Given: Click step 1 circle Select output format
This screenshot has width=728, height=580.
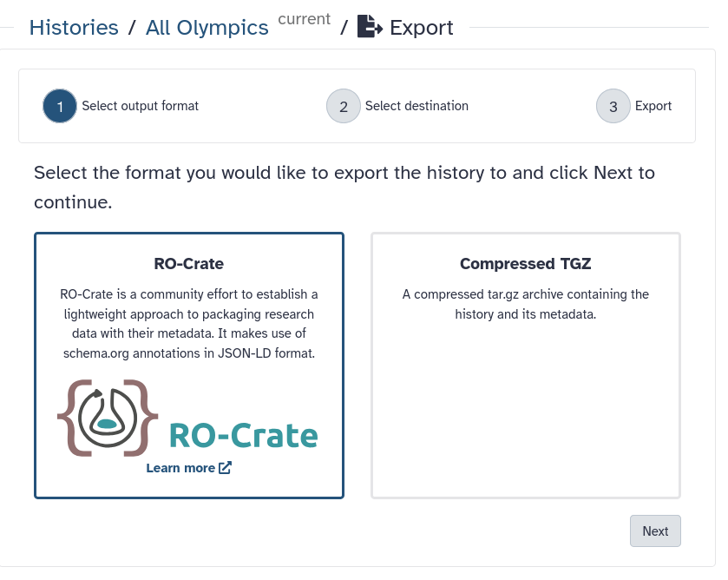Looking at the screenshot, I should click(60, 106).
